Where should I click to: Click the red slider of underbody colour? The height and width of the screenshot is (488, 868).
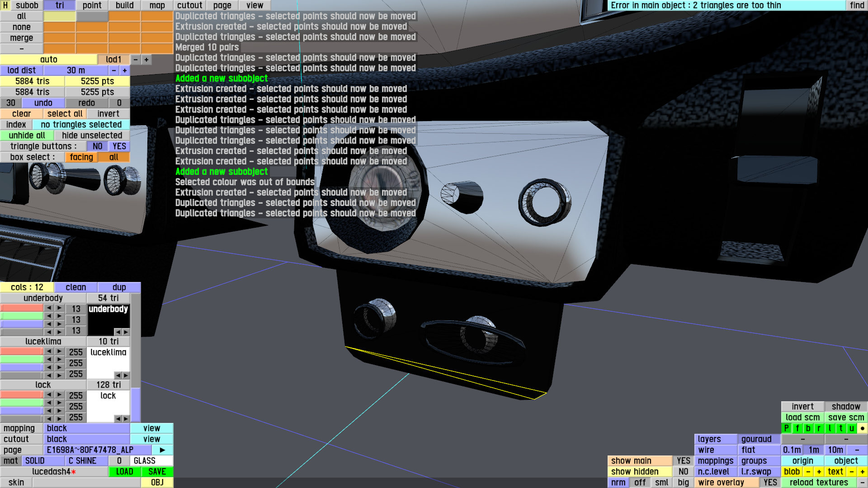pos(22,308)
